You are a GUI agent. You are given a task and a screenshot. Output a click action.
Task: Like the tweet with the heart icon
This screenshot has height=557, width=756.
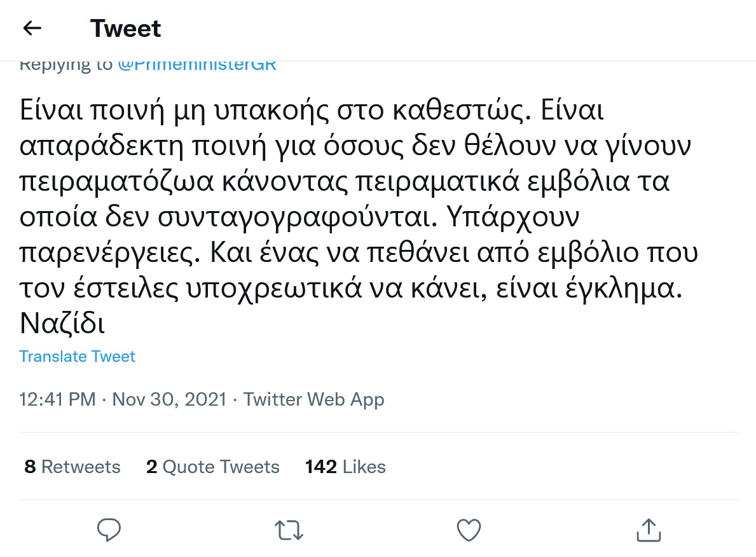(468, 529)
